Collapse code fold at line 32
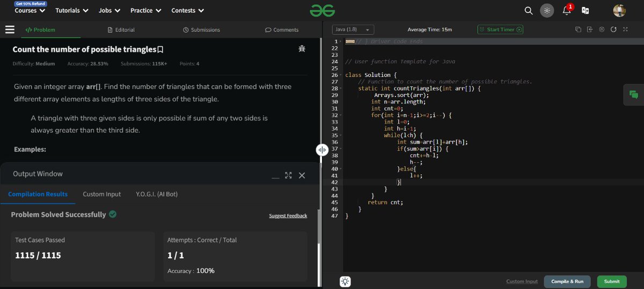Viewport: 644px width, 289px height. click(x=341, y=115)
